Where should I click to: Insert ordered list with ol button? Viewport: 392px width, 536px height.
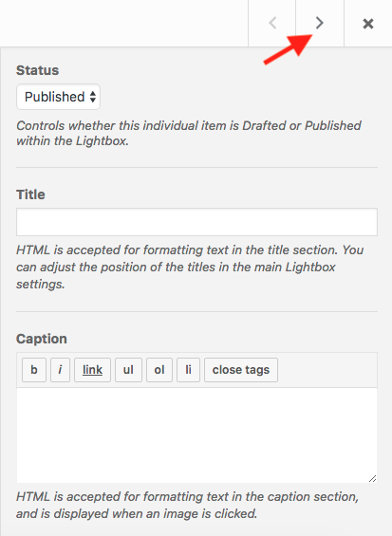[x=159, y=370]
